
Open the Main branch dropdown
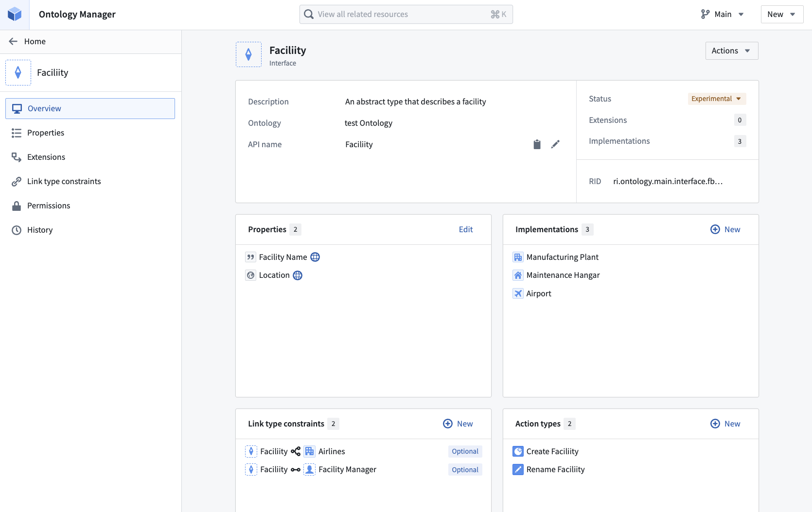click(x=722, y=14)
